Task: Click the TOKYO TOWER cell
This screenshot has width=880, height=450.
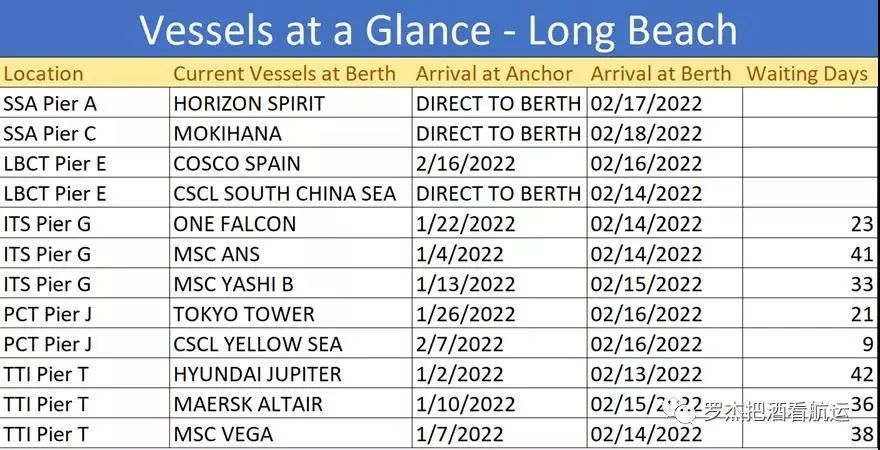Action: (x=244, y=314)
